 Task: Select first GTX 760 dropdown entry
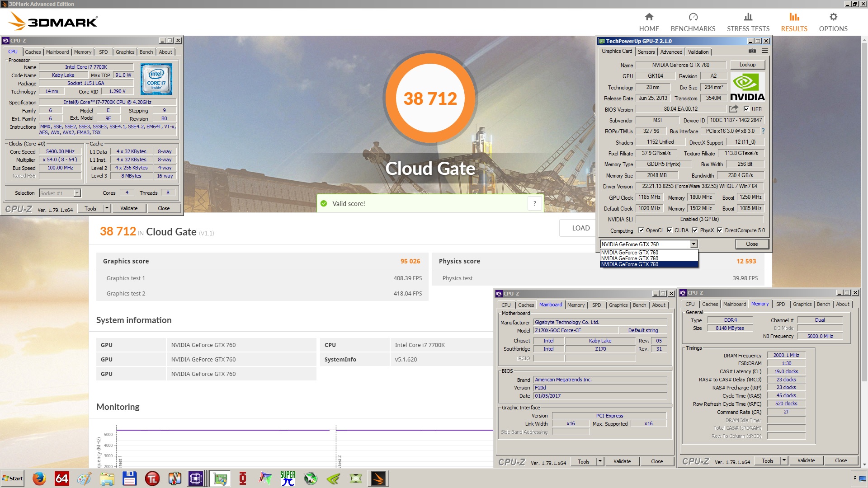(649, 253)
